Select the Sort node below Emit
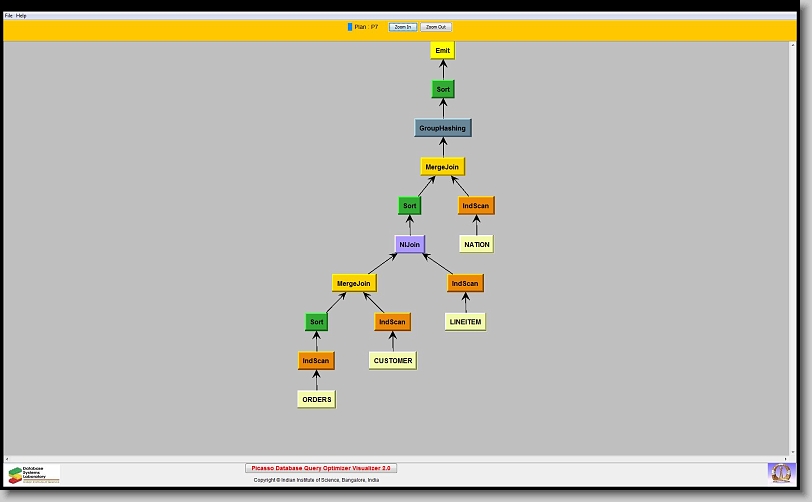 [x=443, y=89]
